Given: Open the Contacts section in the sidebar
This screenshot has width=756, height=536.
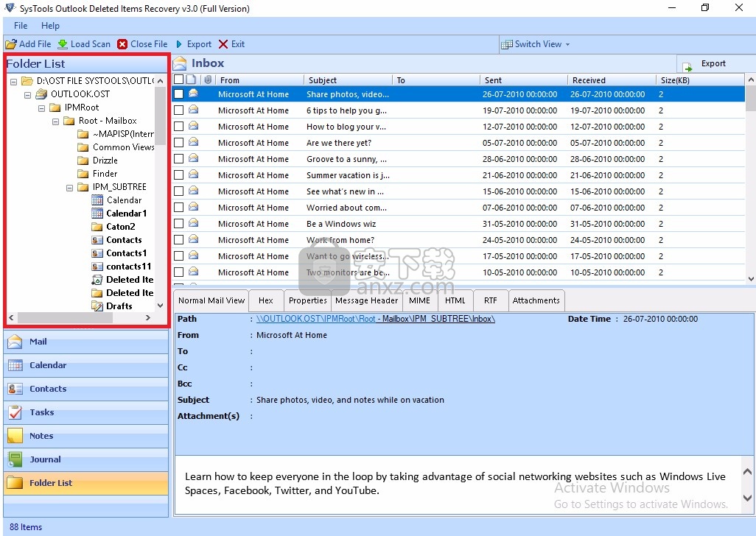Looking at the screenshot, I should [x=47, y=389].
